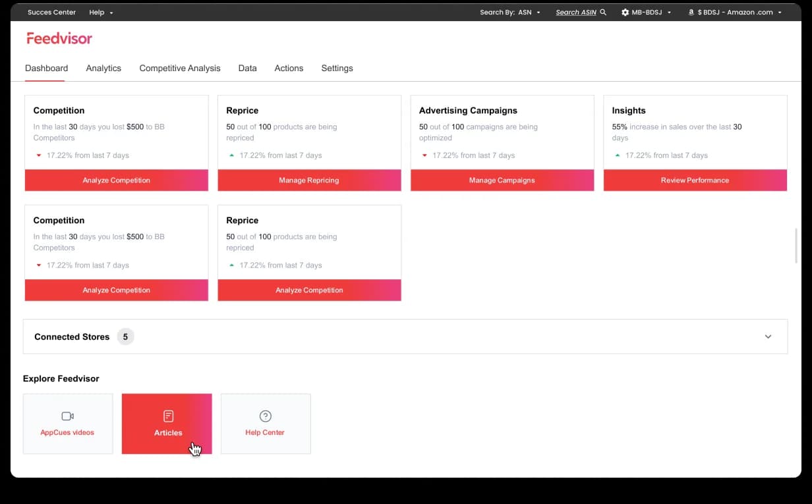Open the Articles tile
Image resolution: width=812 pixels, height=504 pixels.
pyautogui.click(x=167, y=424)
